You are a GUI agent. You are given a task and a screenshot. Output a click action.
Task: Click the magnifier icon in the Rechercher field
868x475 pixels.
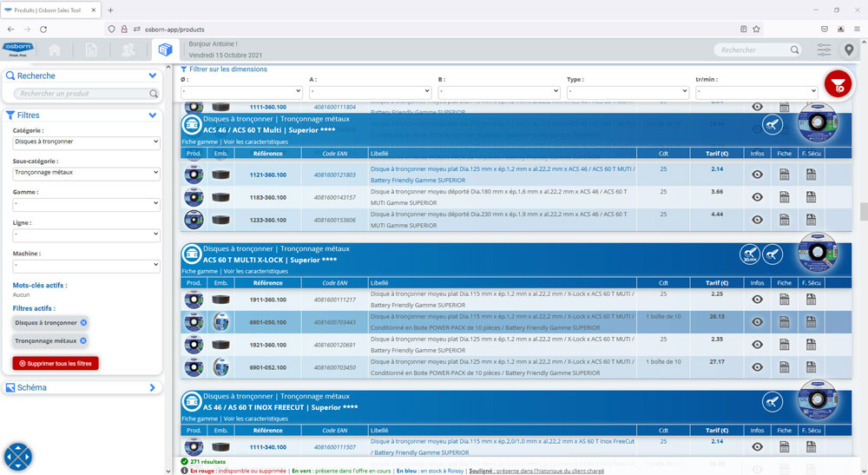(794, 49)
